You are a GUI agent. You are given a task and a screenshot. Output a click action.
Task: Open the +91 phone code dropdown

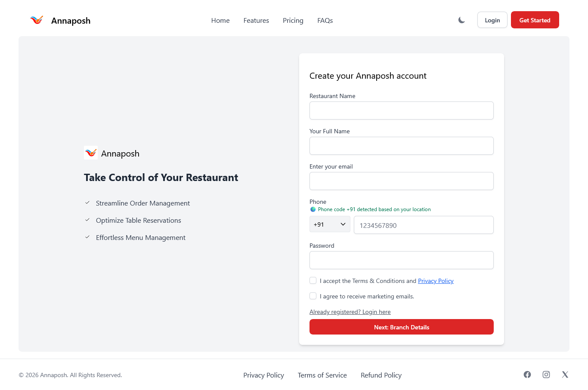coord(330,224)
